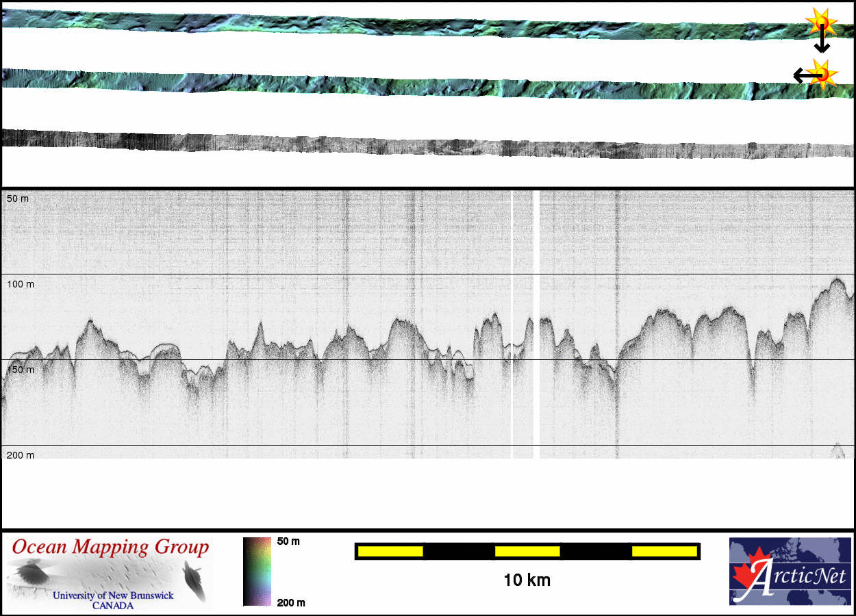The image size is (856, 616).
Task: Click the 200 m label in profile panel
Action: point(21,455)
